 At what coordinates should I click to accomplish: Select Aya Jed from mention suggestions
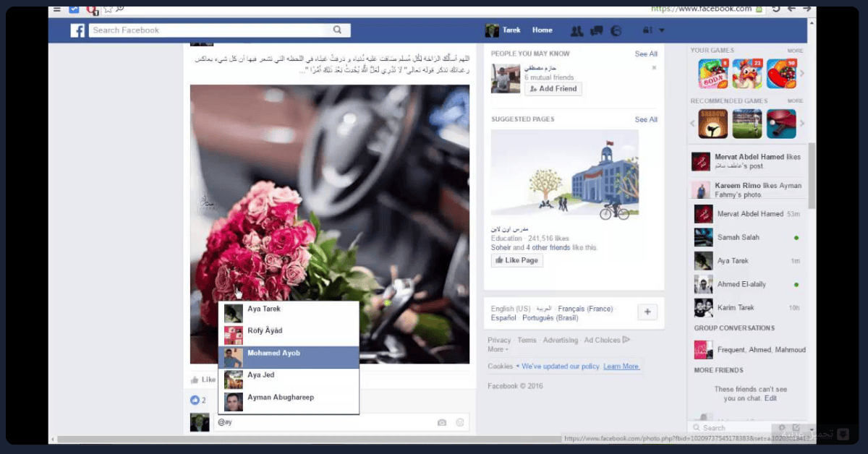coord(289,379)
